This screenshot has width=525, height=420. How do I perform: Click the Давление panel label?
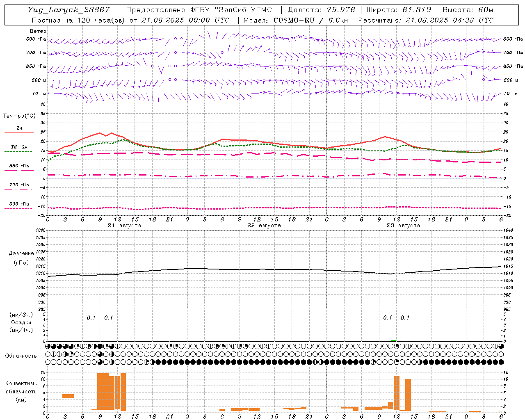click(21, 253)
